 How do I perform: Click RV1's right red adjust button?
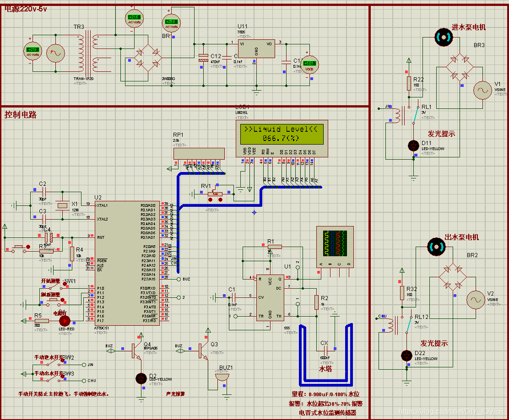(x=220, y=199)
